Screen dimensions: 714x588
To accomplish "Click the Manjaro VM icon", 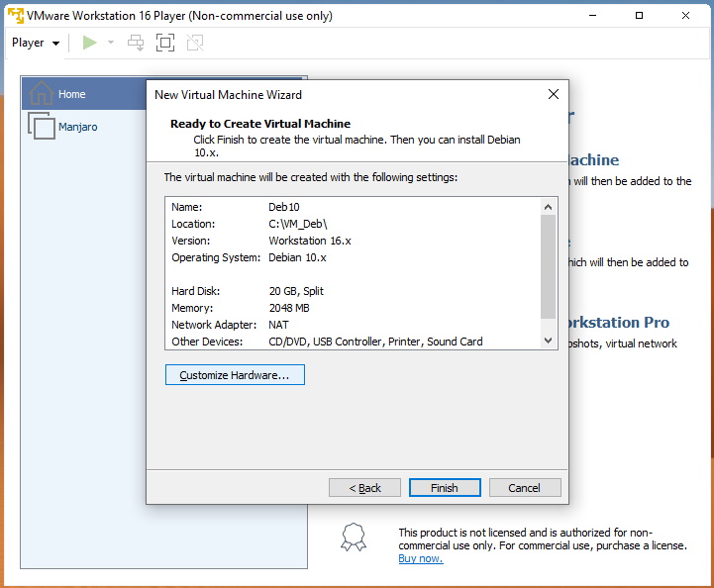I will [x=42, y=126].
